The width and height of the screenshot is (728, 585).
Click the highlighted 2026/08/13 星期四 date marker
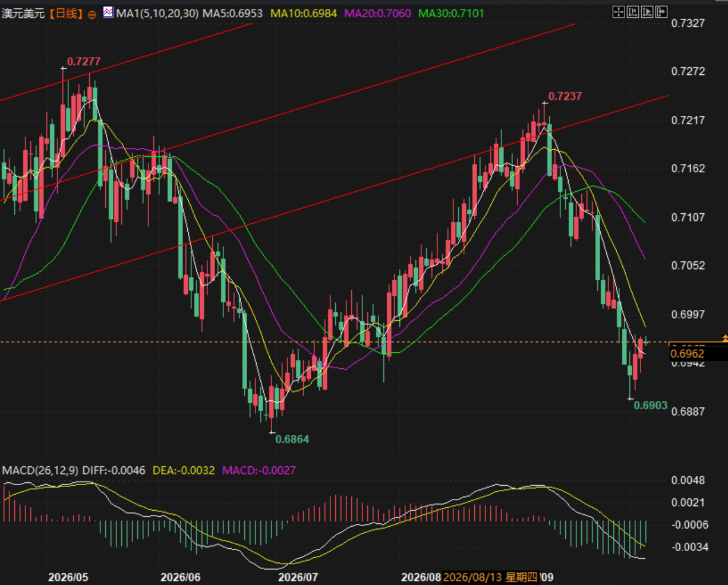(x=490, y=577)
